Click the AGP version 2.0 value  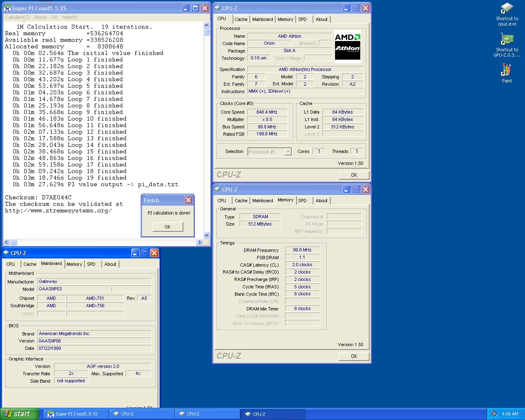click(x=103, y=366)
